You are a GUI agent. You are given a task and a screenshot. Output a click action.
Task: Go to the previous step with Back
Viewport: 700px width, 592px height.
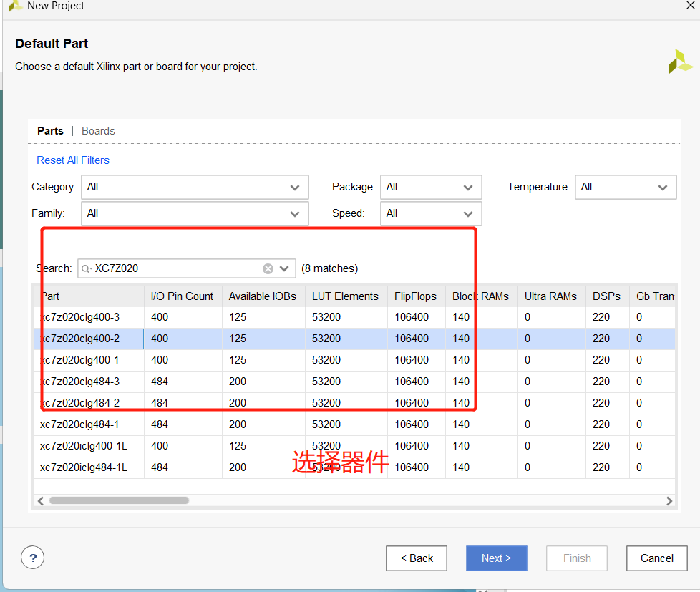point(417,558)
